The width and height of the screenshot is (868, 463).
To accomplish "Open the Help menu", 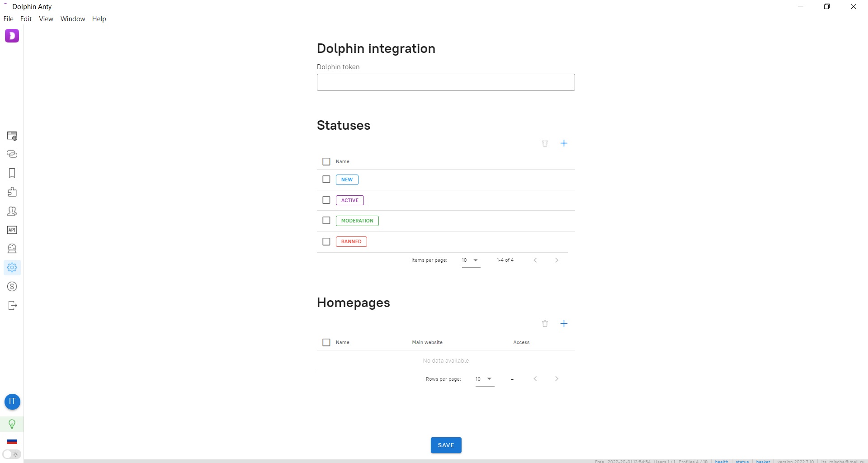I will pos(99,19).
